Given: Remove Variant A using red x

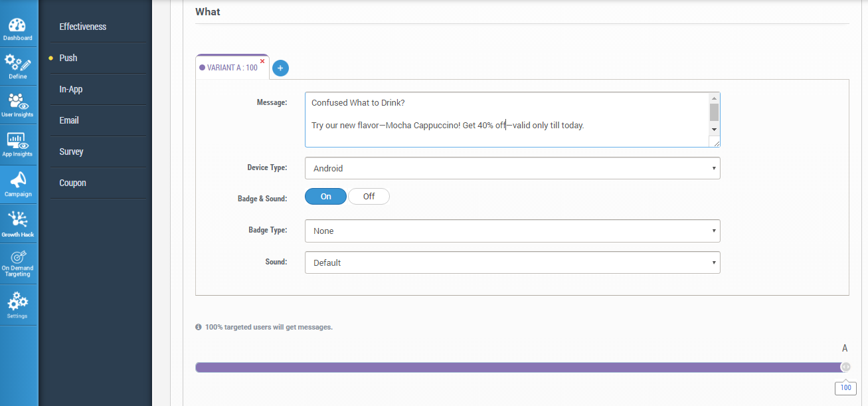Looking at the screenshot, I should [x=262, y=61].
